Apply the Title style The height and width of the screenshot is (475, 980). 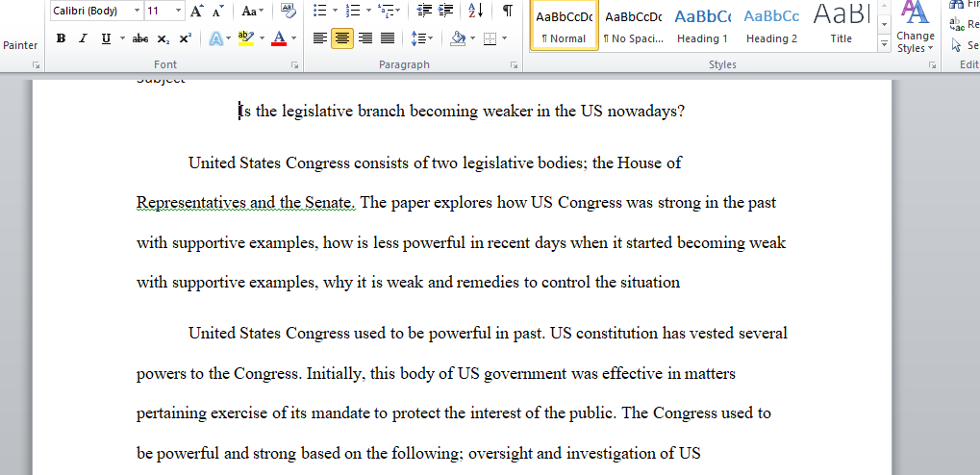[x=842, y=26]
